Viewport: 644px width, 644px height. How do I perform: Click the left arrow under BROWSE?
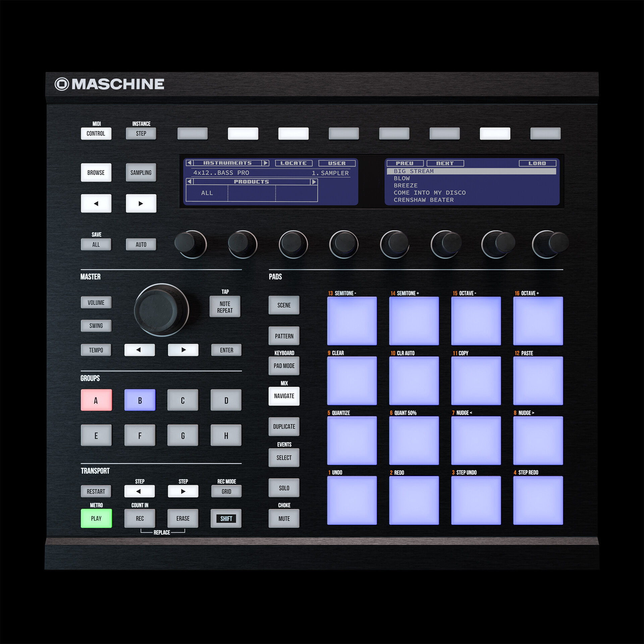pos(96,203)
